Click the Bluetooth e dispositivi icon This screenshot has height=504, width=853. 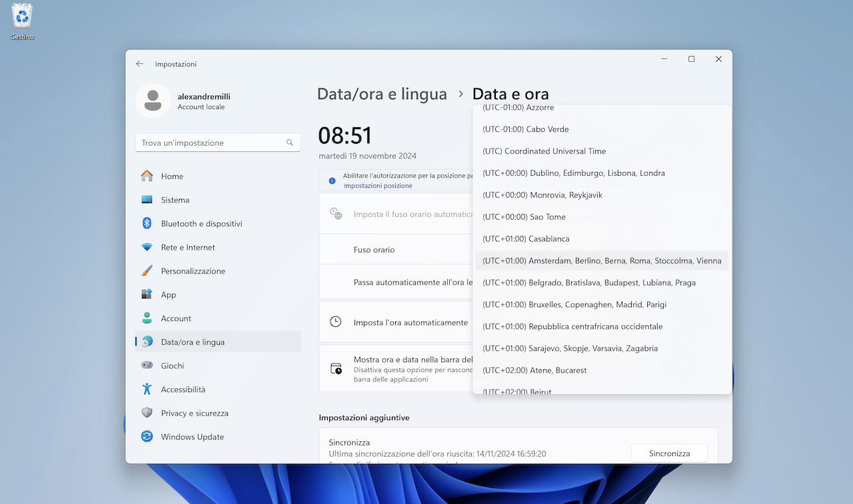147,224
